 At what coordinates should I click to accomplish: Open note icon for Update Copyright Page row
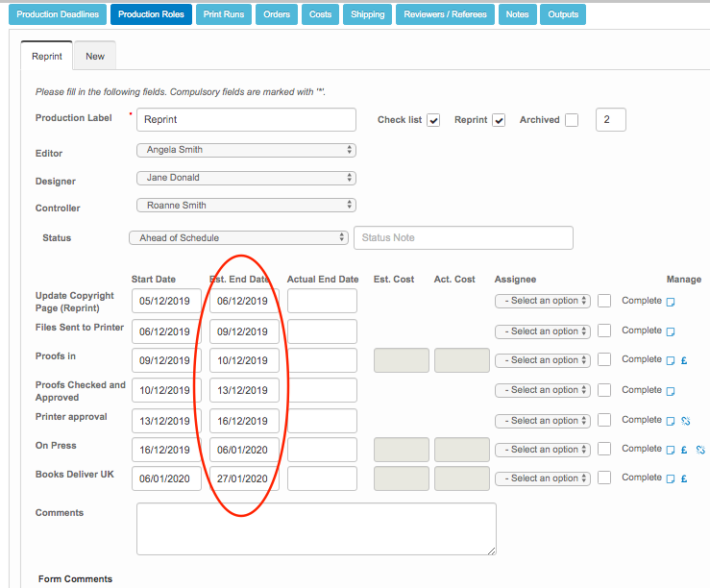pos(671,302)
